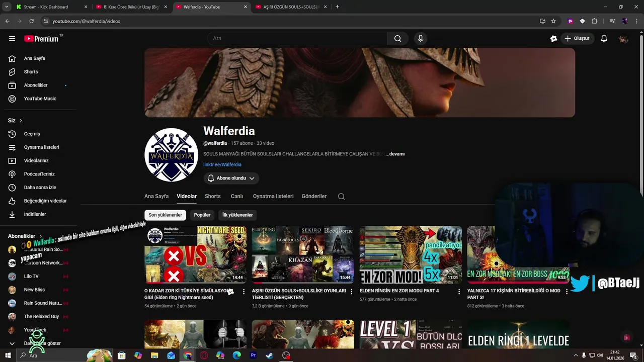Open the EN ZOR MOD 11:01 thumbnail
This screenshot has height=362, width=644.
point(411,254)
